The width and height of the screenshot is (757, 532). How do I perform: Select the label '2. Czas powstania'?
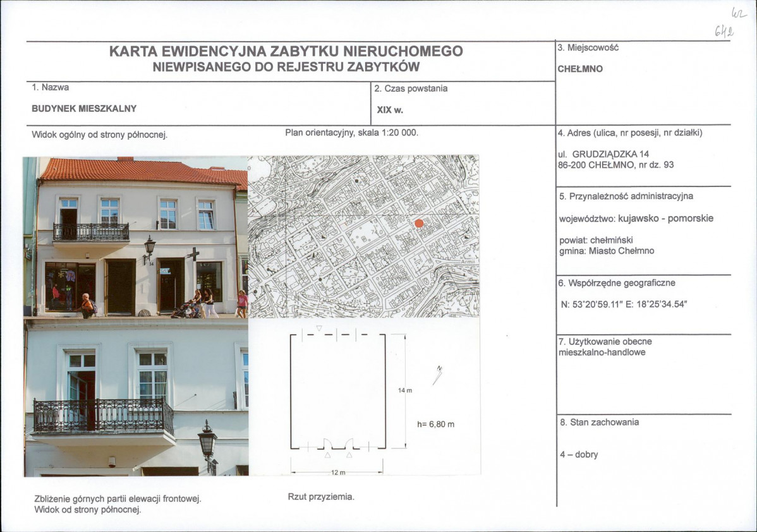(x=411, y=89)
